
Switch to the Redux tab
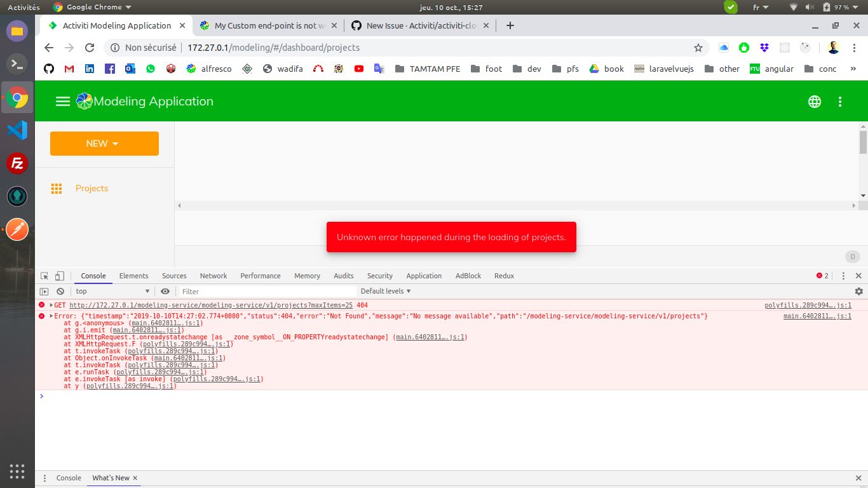point(504,276)
